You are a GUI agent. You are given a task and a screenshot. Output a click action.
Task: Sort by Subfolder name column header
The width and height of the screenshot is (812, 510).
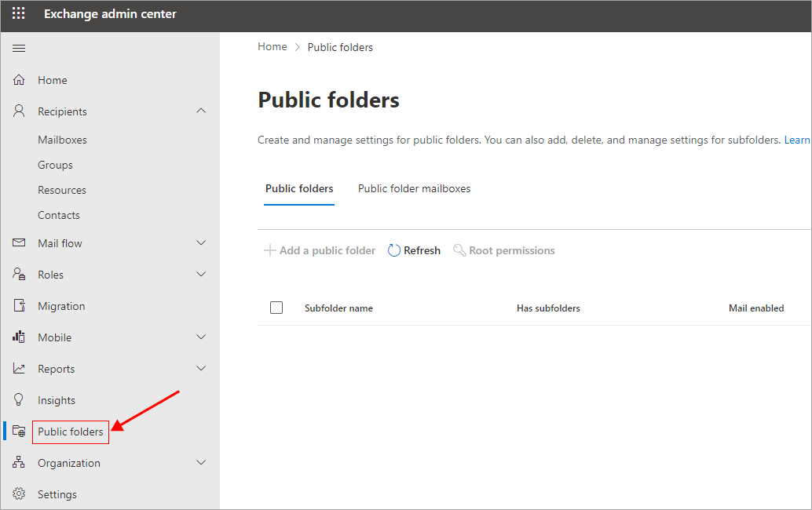pos(338,308)
